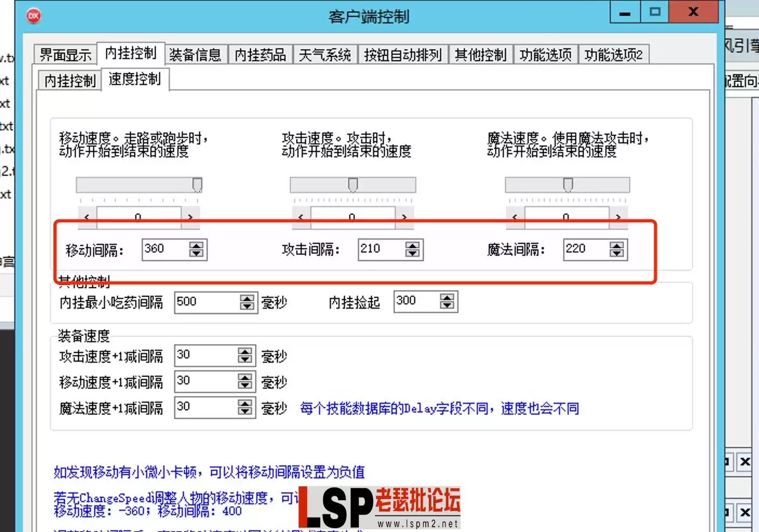Click right arrow of 移动速度 scrollbar
The image size is (759, 532).
pyautogui.click(x=190, y=217)
